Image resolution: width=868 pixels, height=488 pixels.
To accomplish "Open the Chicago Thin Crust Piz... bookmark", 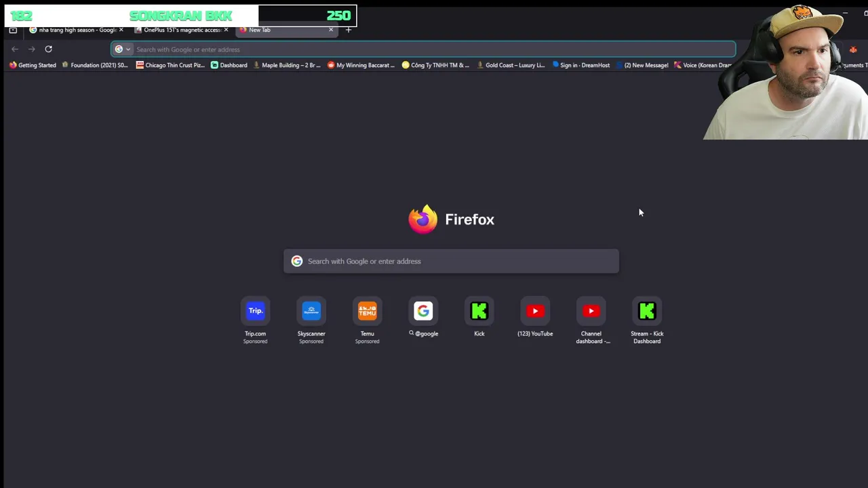I will click(171, 65).
